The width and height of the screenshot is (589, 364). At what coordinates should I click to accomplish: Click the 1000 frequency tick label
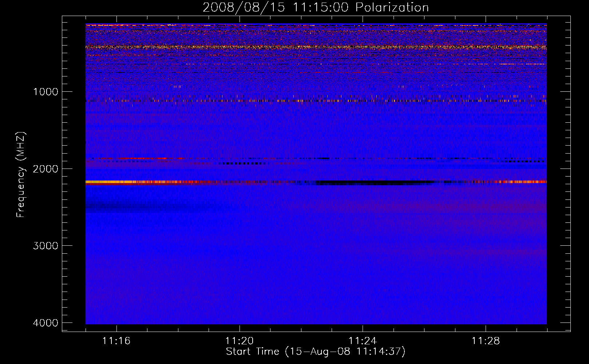tap(46, 91)
